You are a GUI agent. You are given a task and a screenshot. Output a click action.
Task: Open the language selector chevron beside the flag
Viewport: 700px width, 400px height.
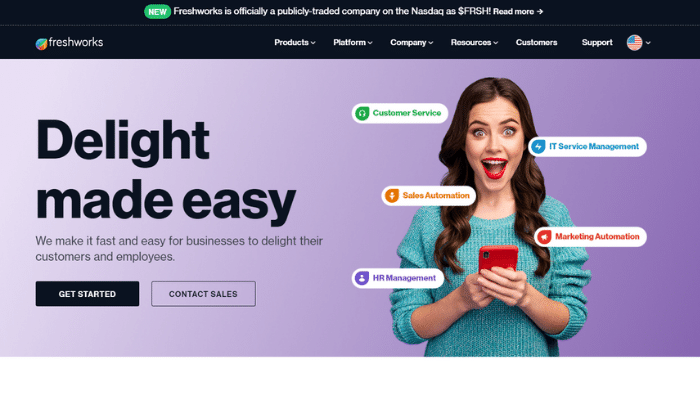648,43
